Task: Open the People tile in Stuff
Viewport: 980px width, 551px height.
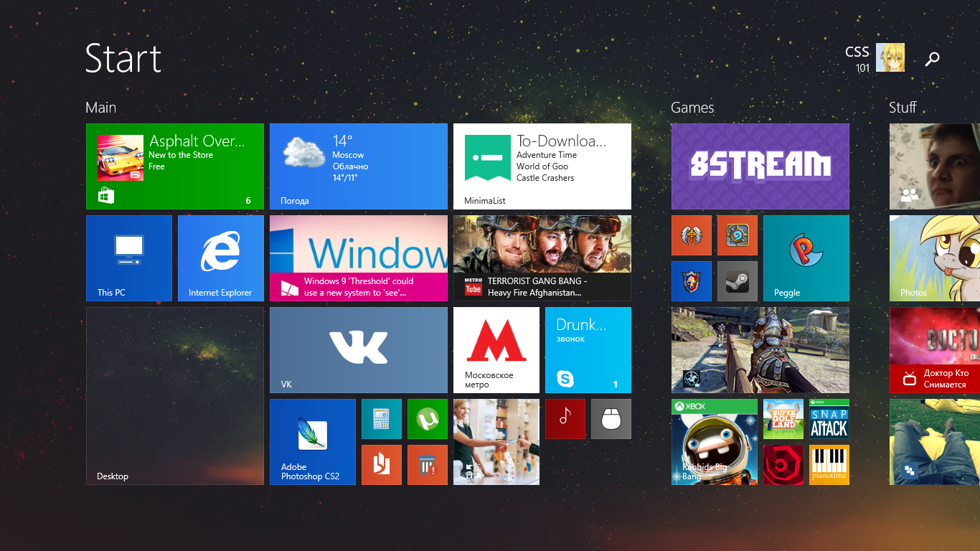Action: tap(935, 166)
